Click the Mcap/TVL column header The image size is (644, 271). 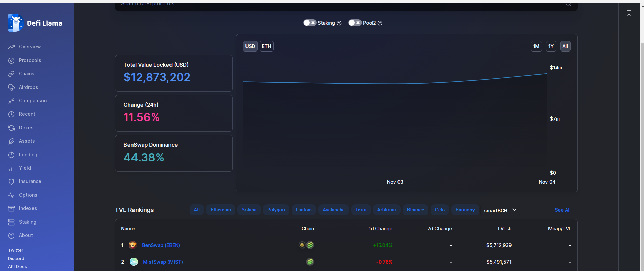[560, 229]
